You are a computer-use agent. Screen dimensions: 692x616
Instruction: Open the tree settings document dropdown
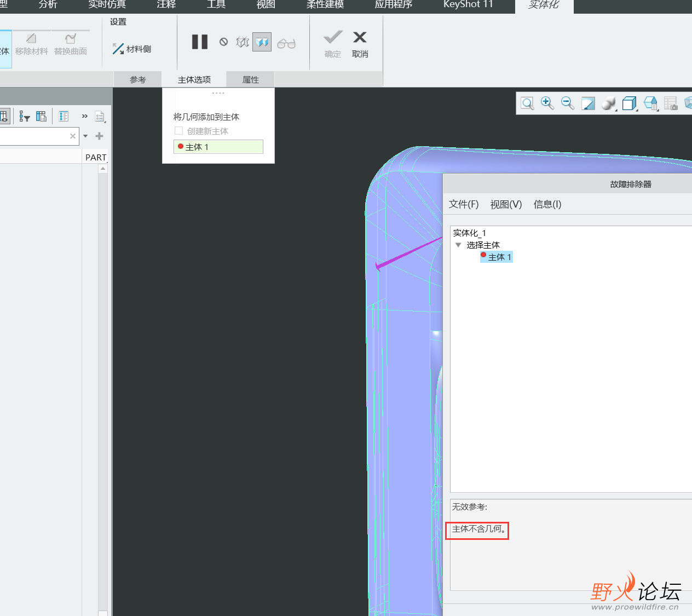(100, 116)
